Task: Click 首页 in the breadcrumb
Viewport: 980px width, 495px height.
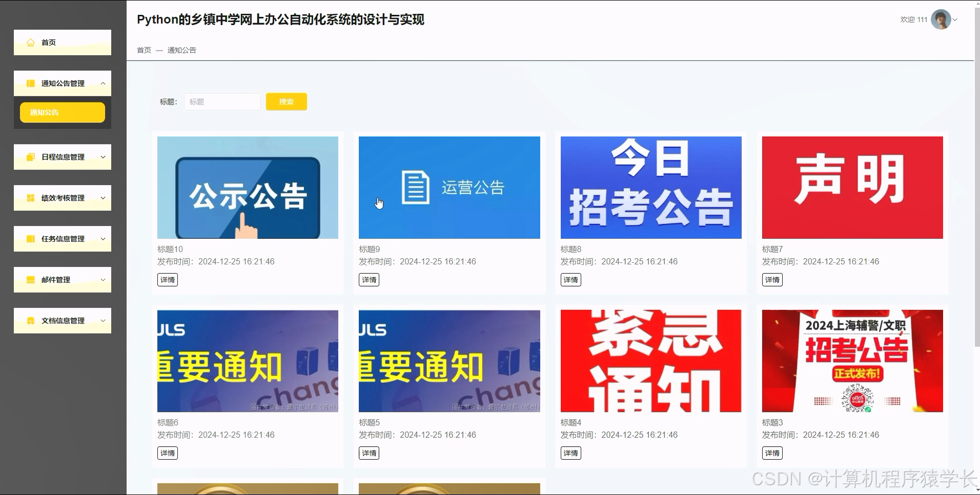Action: 144,50
